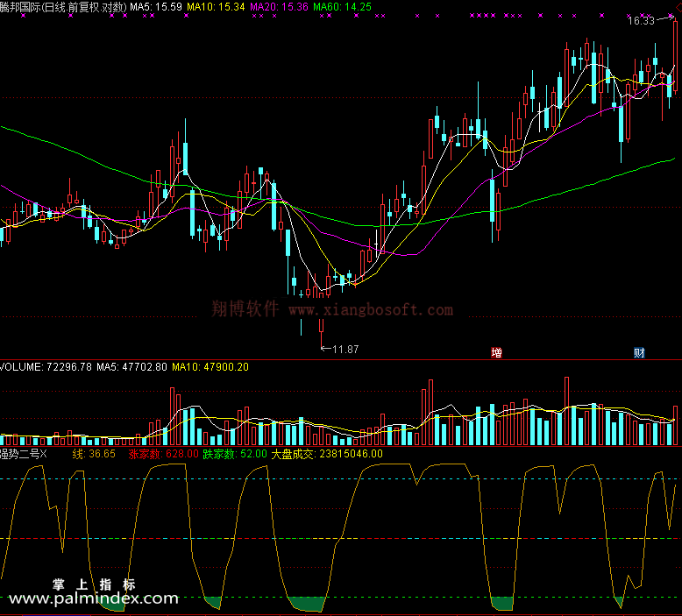682x616 pixels.
Task: Click the volume MA5: 47702.80 label
Action: click(131, 367)
